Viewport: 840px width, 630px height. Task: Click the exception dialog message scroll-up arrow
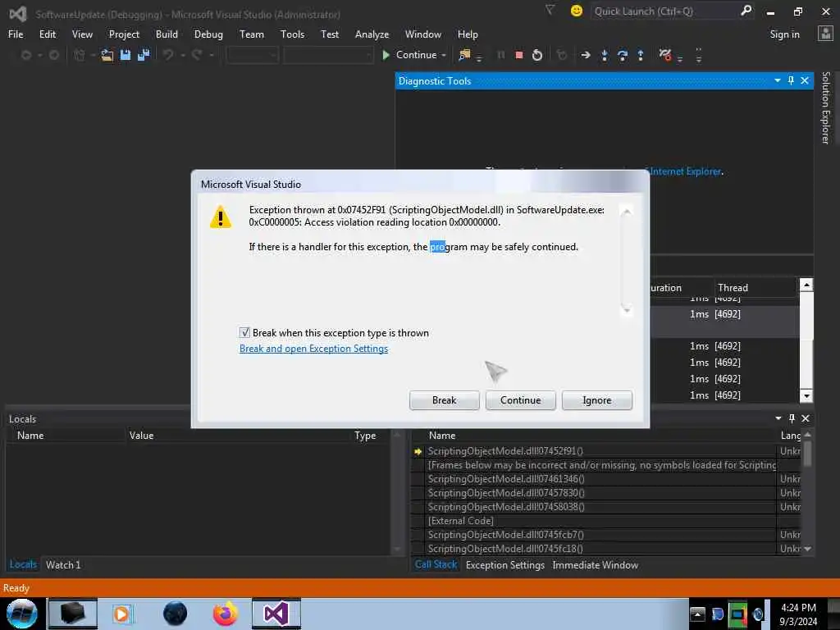point(626,211)
